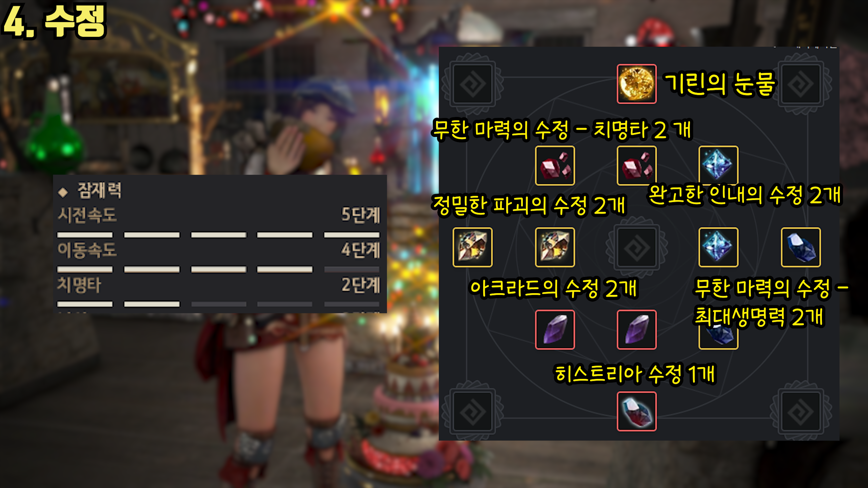Screen dimensions: 868x488
Task: Select the second gold precise destruction crystal
Action: [x=555, y=247]
